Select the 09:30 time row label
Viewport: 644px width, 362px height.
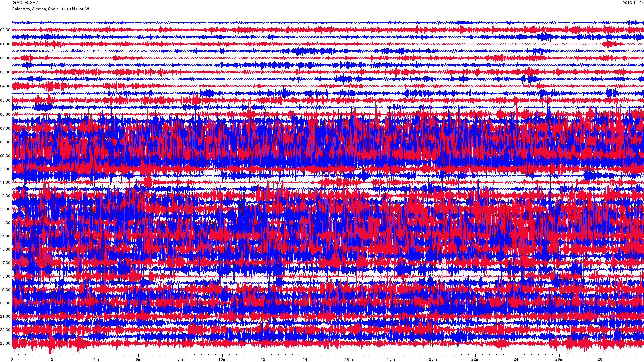[5, 156]
